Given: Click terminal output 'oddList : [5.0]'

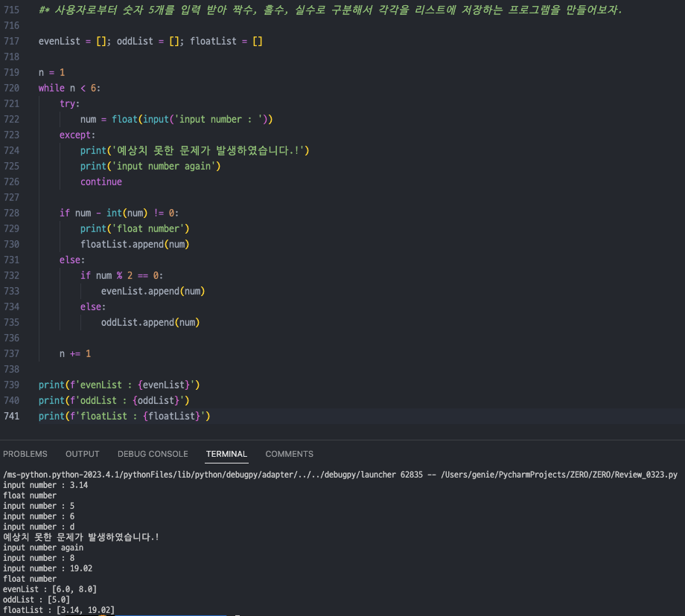Looking at the screenshot, I should [36, 600].
